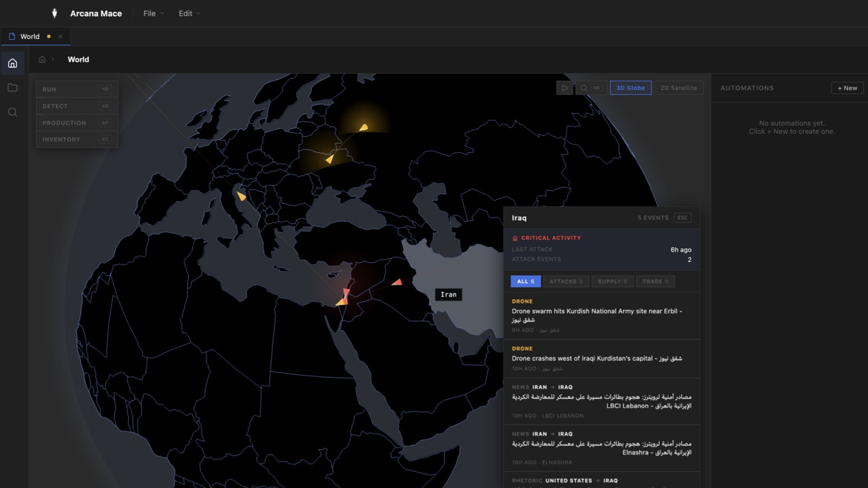Open the map search box
Image resolution: width=868 pixels, height=488 pixels.
click(591, 88)
